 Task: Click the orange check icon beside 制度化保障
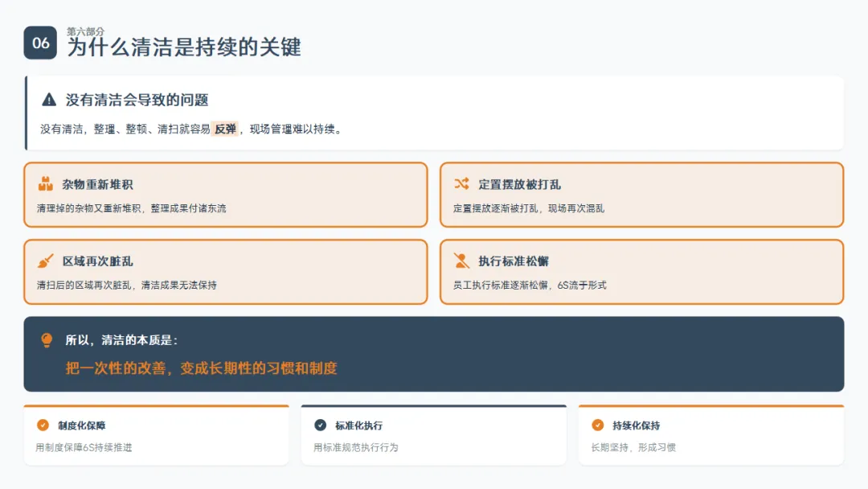click(43, 425)
